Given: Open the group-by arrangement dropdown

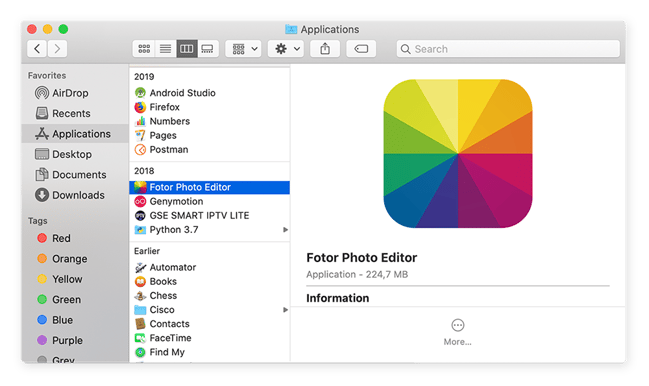Looking at the screenshot, I should (x=243, y=49).
